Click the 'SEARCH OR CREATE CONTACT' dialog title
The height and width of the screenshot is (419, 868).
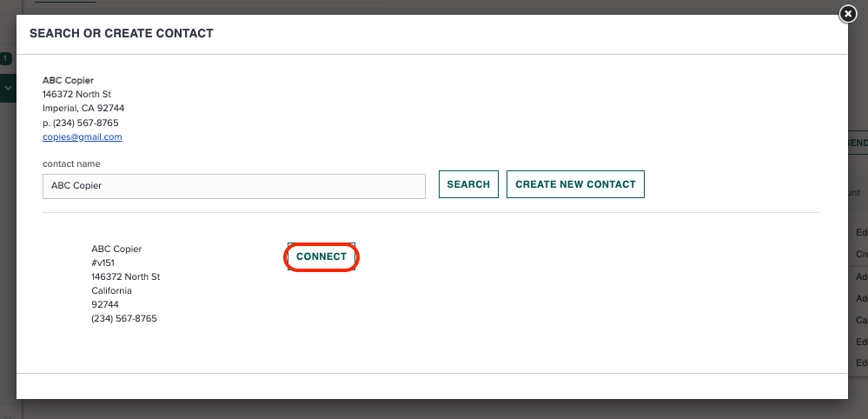122,33
